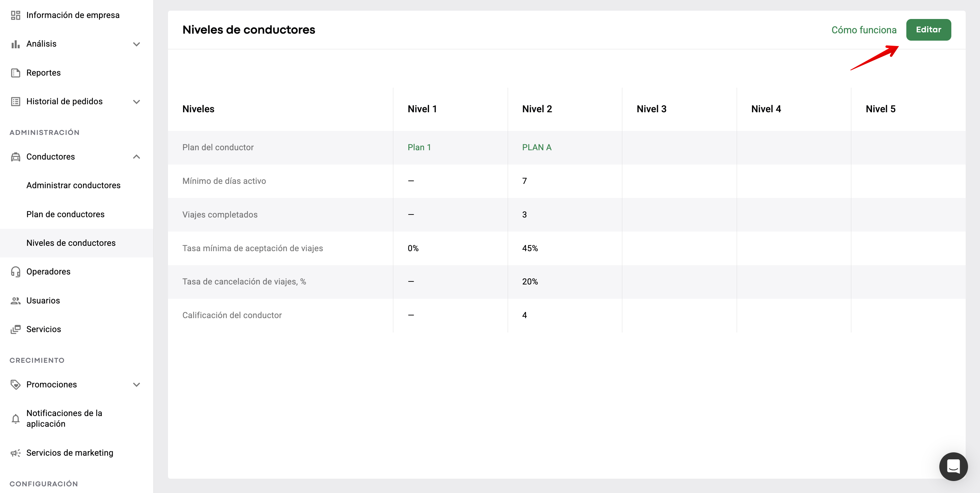The width and height of the screenshot is (980, 493).
Task: Expand the Análisis submenu chevron
Action: pyautogui.click(x=137, y=44)
